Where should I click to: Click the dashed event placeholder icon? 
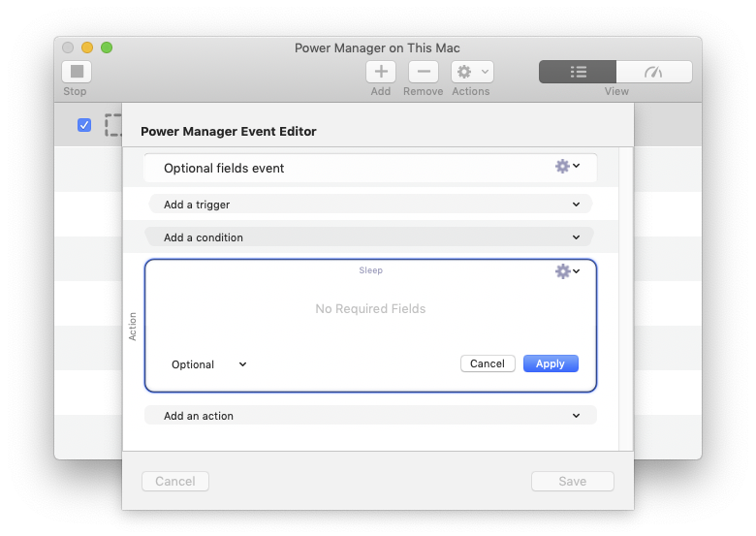click(113, 125)
